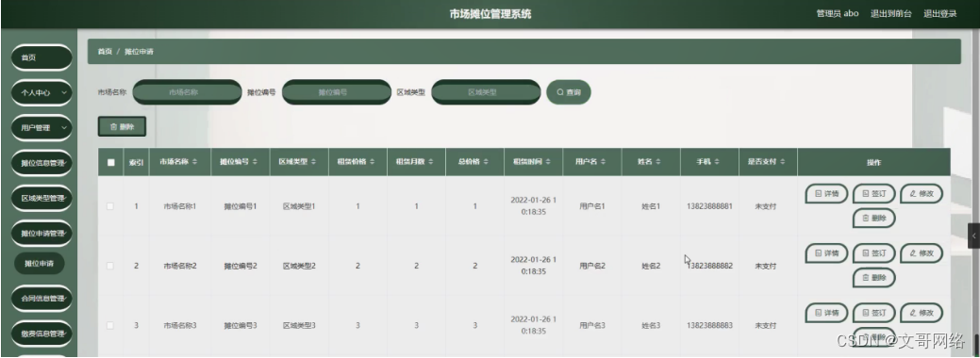Select the 摊位申请 submenu item
Image resolution: width=980 pixels, height=358 pixels.
click(40, 264)
